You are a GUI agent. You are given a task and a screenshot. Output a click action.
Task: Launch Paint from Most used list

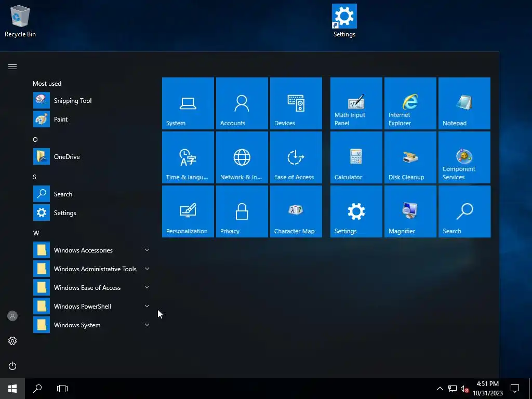[91, 119]
